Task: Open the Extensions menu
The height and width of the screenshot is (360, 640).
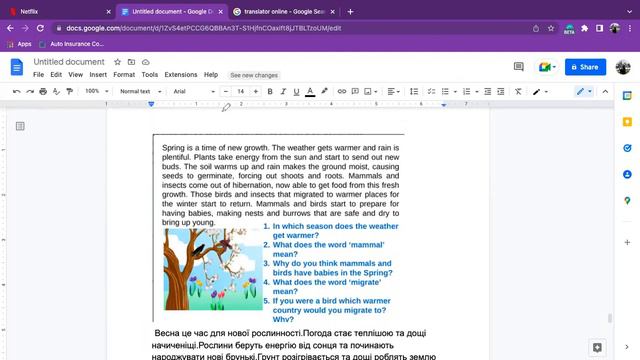Action: tap(181, 75)
